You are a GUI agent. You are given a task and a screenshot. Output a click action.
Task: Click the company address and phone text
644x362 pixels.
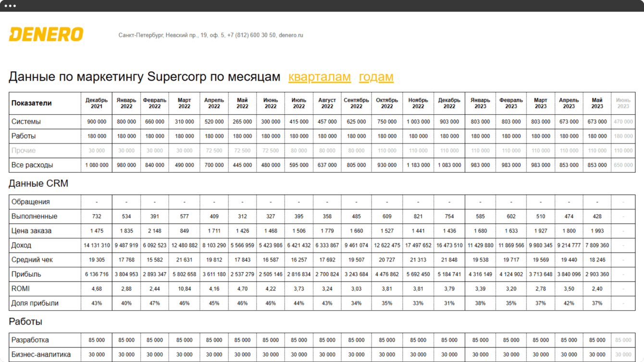click(211, 35)
